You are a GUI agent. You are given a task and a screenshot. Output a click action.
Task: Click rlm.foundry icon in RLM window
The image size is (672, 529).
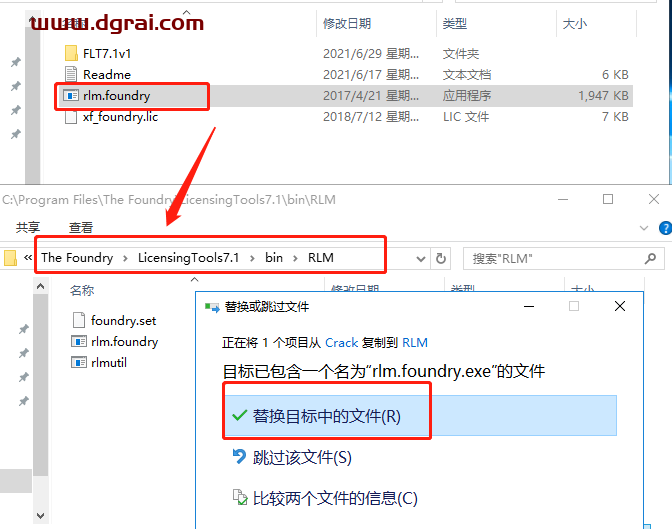pos(78,341)
